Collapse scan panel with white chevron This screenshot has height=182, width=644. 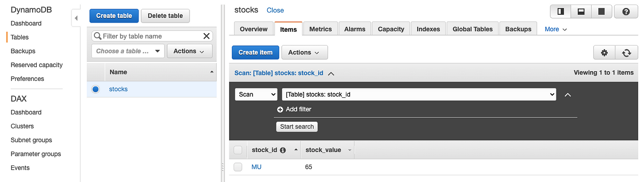[568, 95]
